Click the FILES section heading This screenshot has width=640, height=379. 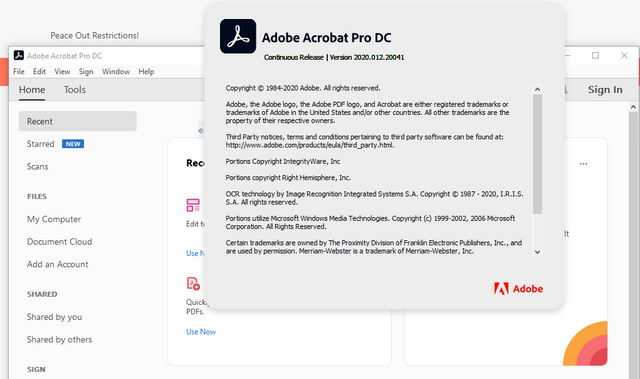(x=37, y=196)
